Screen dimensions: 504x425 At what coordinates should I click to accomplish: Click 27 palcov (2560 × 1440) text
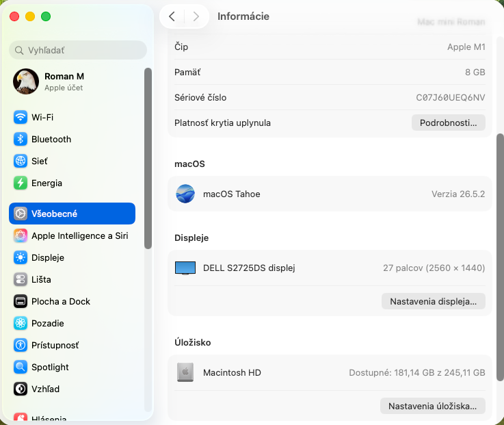coord(434,268)
